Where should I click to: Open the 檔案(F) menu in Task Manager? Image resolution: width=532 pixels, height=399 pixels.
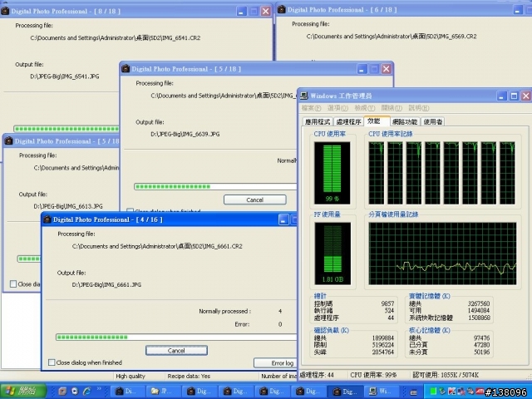pos(311,108)
